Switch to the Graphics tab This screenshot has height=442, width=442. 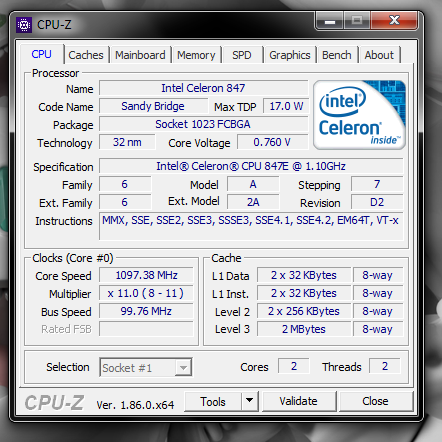[x=290, y=55]
